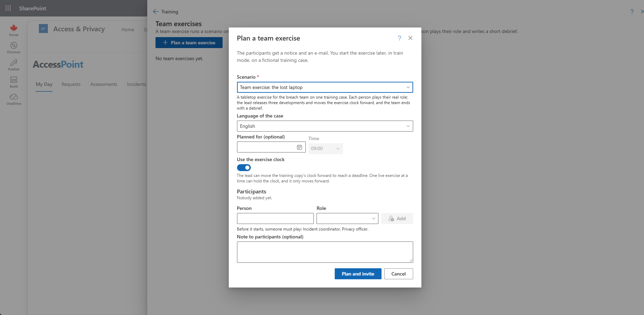Viewport: 644px width, 315px height.
Task: Open the Time 09:00 dropdown
Action: point(326,149)
